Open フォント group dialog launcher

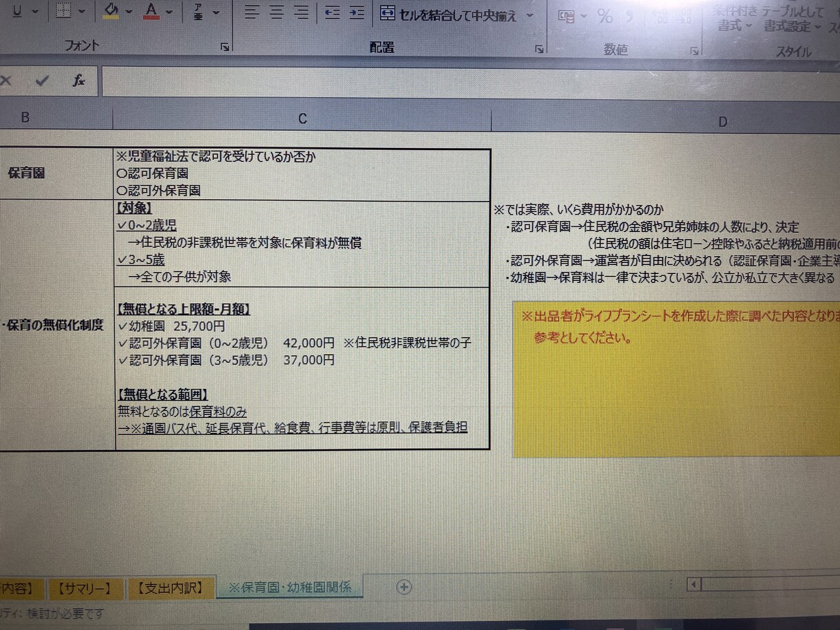pos(225,48)
